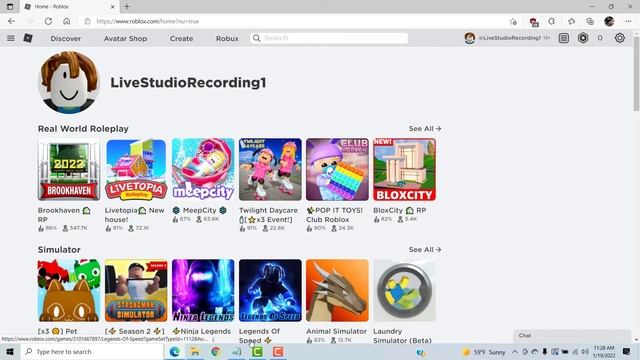
Task: Open Microsoft Edge from the taskbar
Action: click(x=175, y=351)
